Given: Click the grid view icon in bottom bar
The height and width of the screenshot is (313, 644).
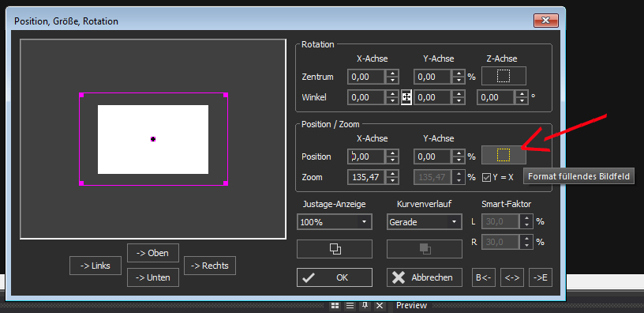Looking at the screenshot, I should click(x=335, y=306).
